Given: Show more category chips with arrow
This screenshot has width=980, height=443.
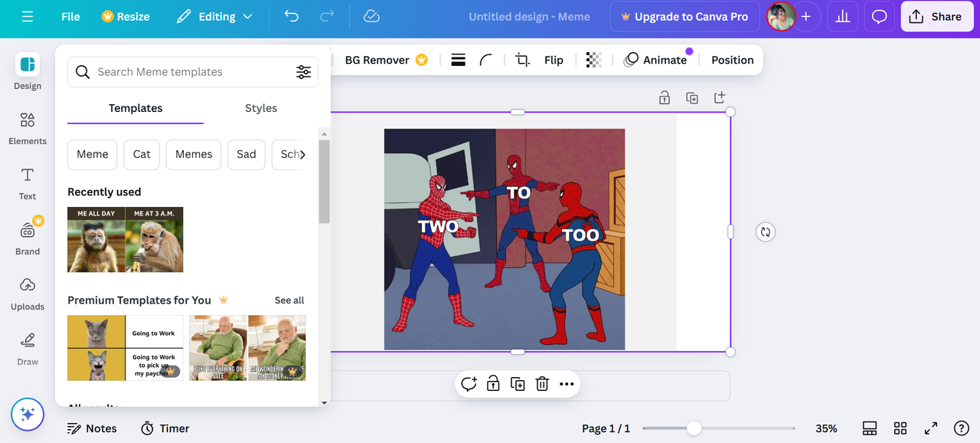Looking at the screenshot, I should point(302,154).
